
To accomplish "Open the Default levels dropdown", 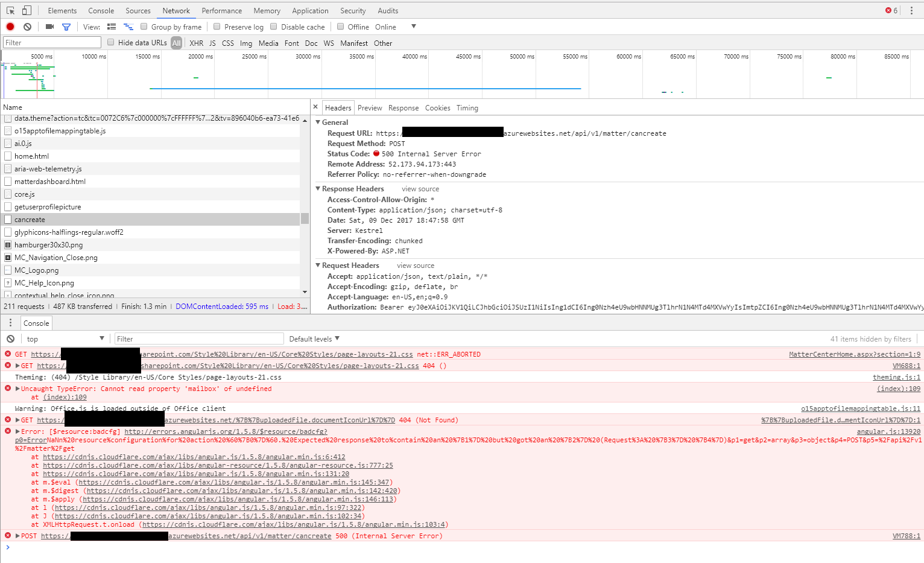I will [314, 339].
